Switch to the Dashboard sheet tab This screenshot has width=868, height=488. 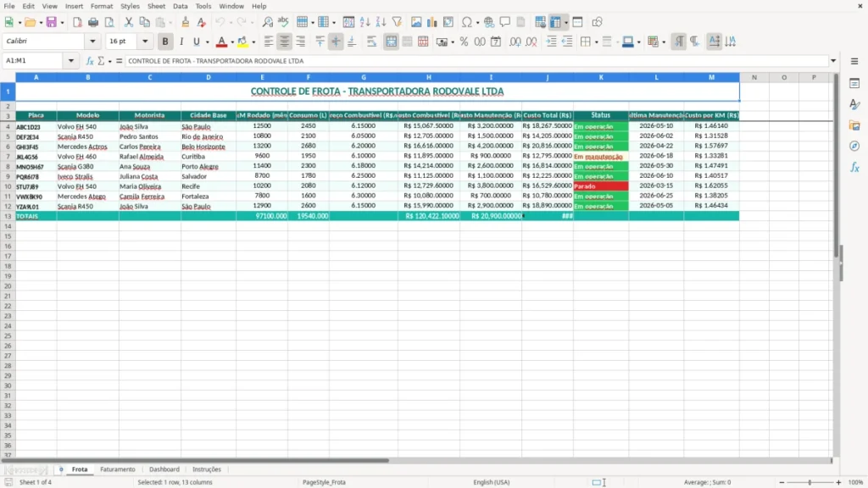(x=164, y=469)
